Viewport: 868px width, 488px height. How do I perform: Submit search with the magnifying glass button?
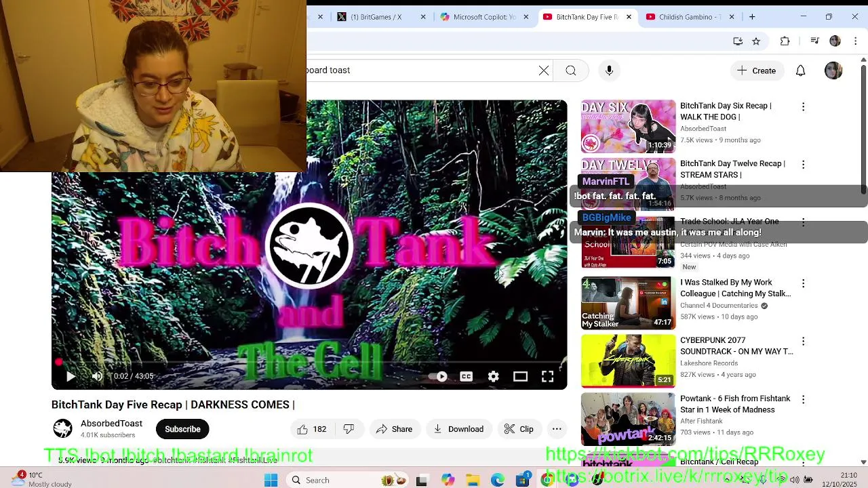coord(571,70)
